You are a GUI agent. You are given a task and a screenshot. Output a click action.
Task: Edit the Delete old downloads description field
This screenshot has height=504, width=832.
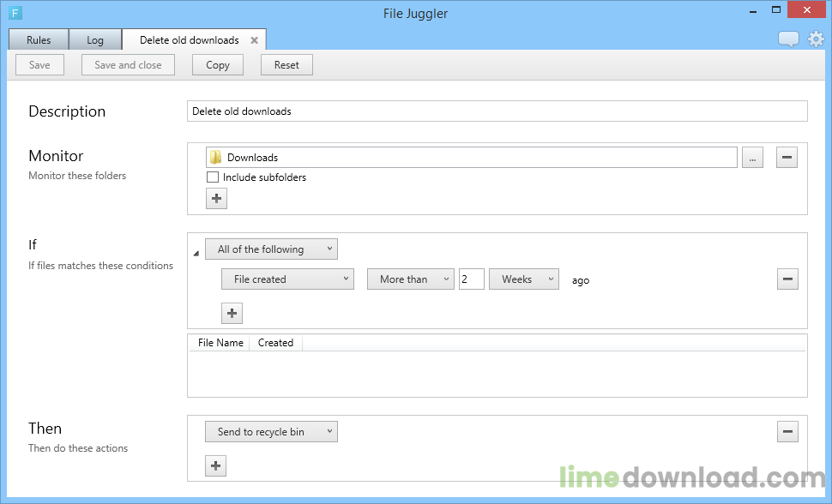[497, 111]
